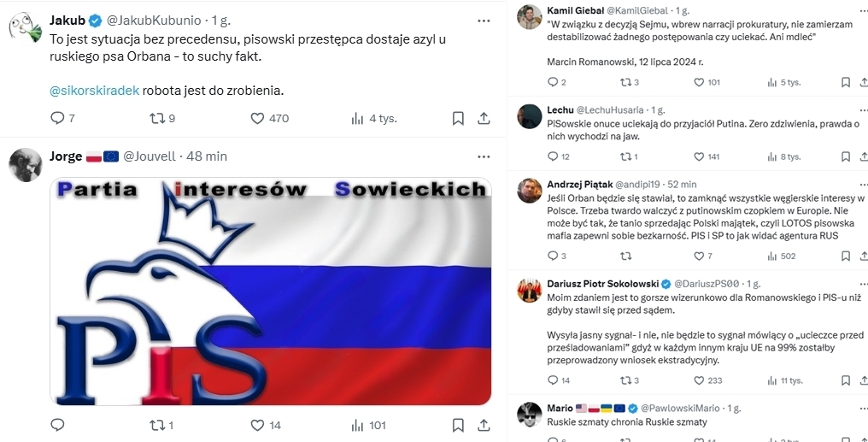Open more options on Jakub's tweet

coord(484,21)
